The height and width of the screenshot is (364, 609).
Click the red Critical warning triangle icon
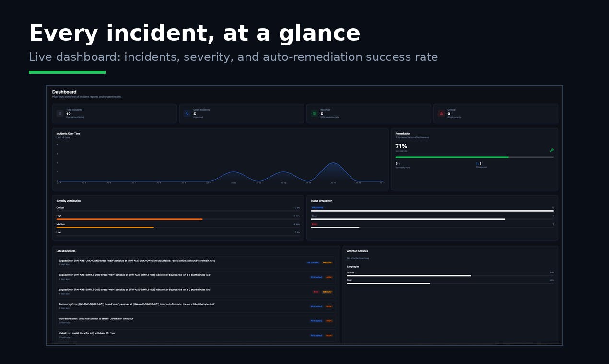441,114
